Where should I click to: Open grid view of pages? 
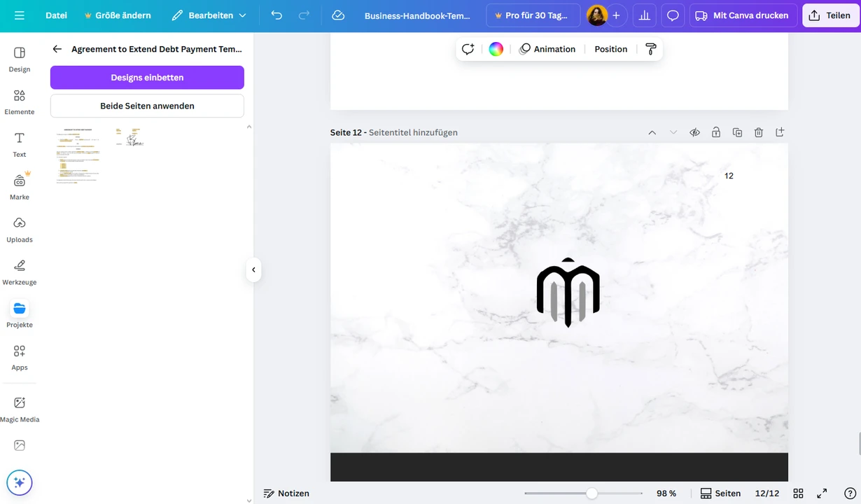tap(798, 493)
